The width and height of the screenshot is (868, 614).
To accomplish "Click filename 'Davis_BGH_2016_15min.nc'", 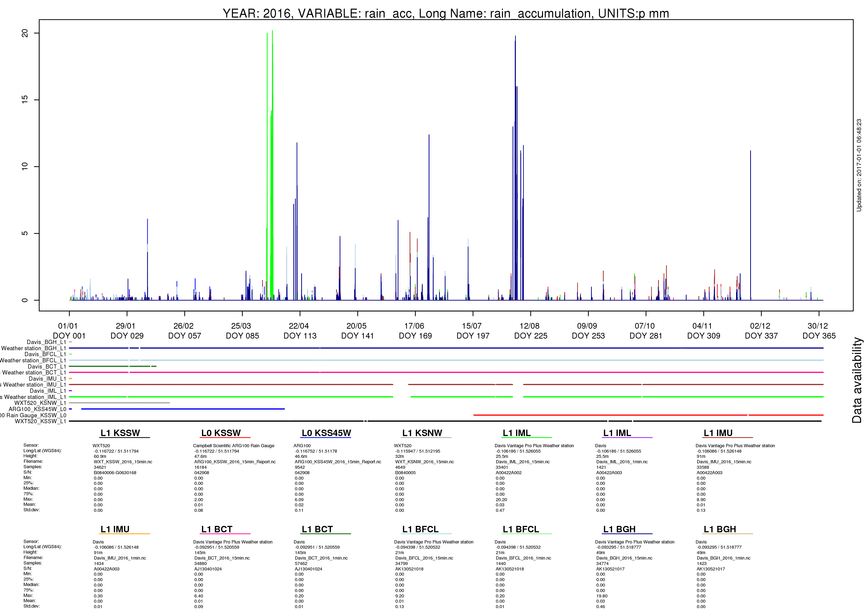I will click(624, 558).
